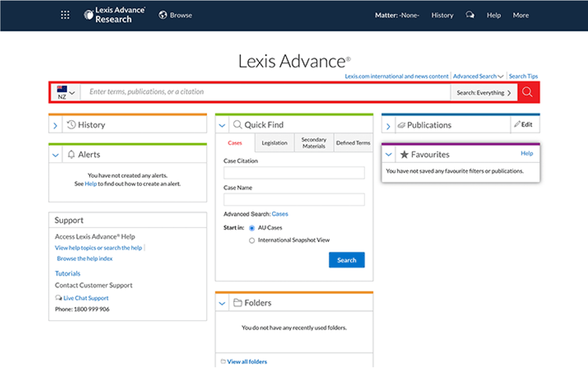The width and height of the screenshot is (588, 381).
Task: Click the Browse globe icon
Action: (x=163, y=15)
